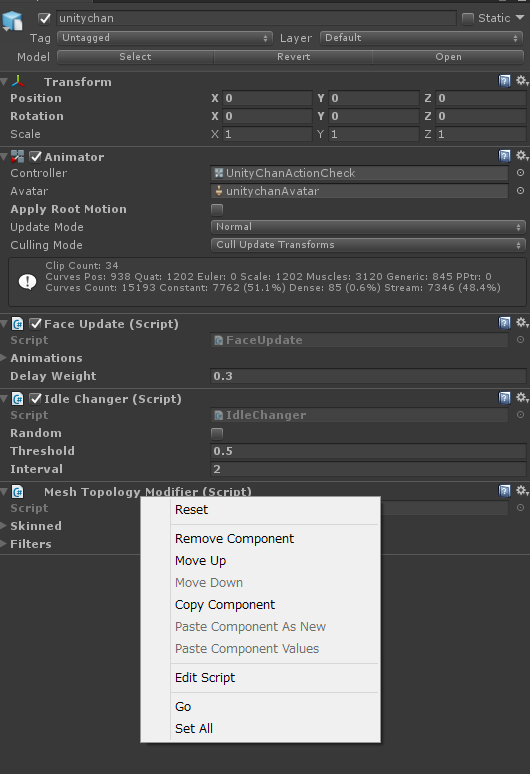Enable Apply Root Motion checkbox
The width and height of the screenshot is (530, 774).
click(x=217, y=210)
